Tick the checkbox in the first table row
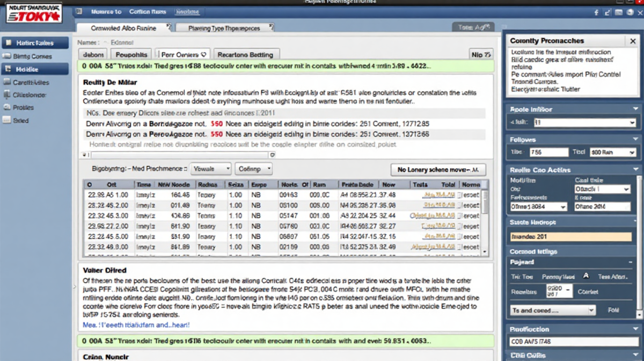This screenshot has height=361, width=644. [x=459, y=195]
